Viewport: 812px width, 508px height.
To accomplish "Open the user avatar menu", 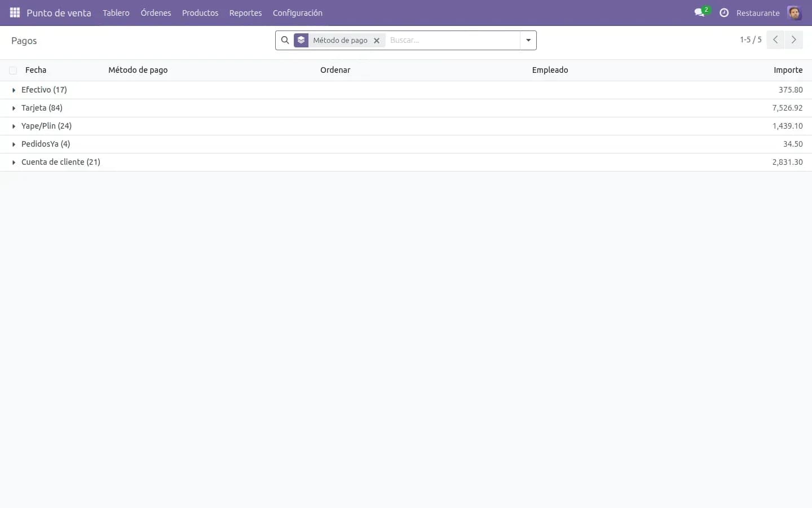I will point(794,12).
